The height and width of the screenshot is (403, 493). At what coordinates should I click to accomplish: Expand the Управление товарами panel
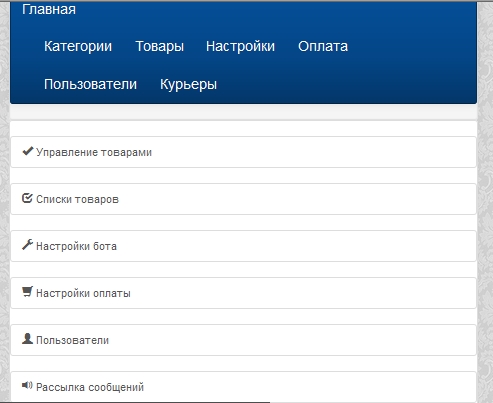(x=243, y=152)
